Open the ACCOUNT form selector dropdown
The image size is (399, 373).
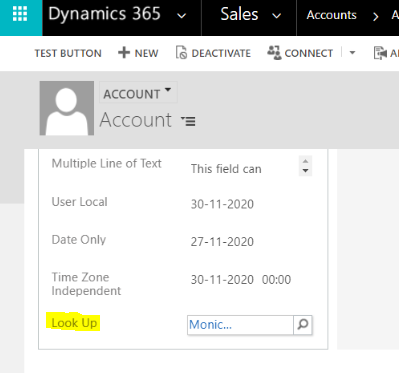click(138, 93)
